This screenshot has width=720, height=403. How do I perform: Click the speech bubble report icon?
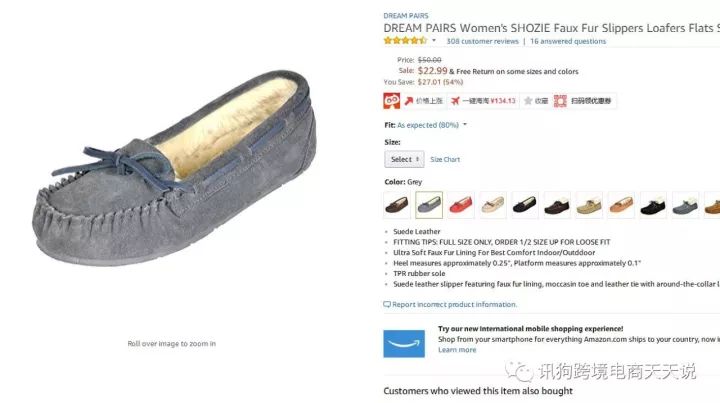[387, 304]
